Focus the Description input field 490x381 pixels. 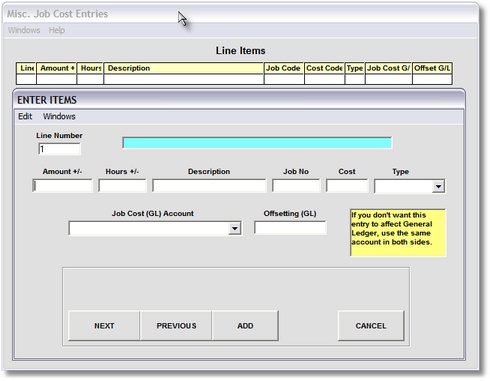(x=209, y=186)
